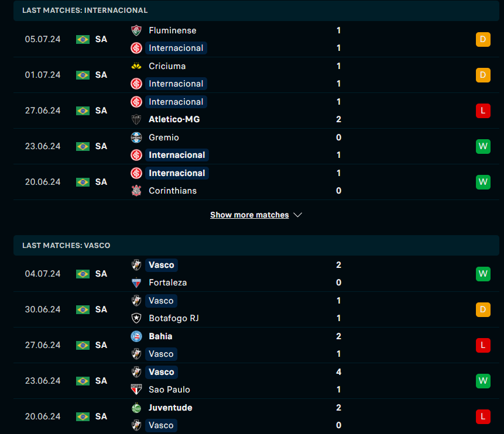Click Vasco crest in the Bahia match
This screenshot has width=504, height=434.
pyautogui.click(x=136, y=354)
